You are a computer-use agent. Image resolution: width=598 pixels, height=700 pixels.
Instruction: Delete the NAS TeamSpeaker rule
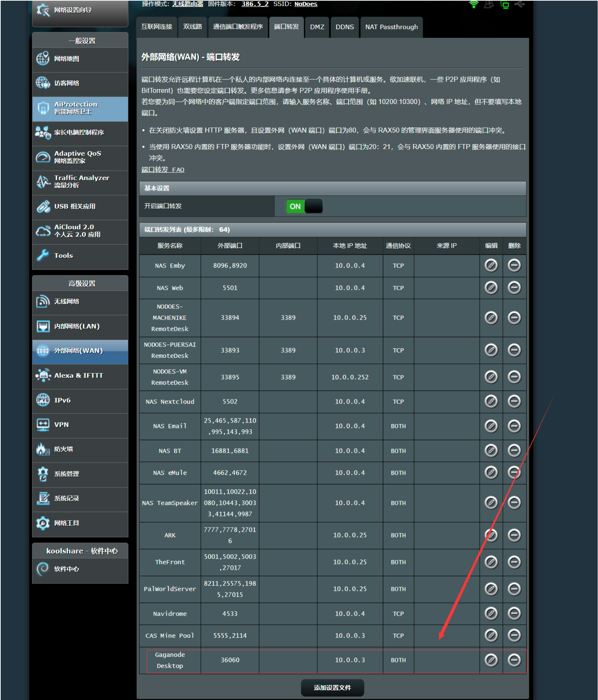point(514,503)
